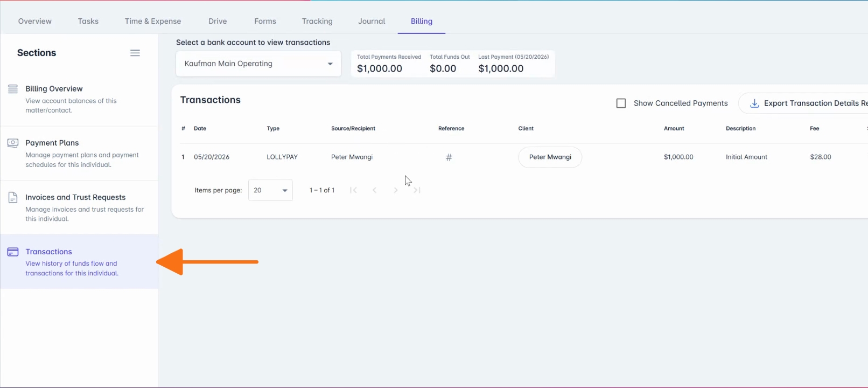Open the Transactions section

pos(79,262)
